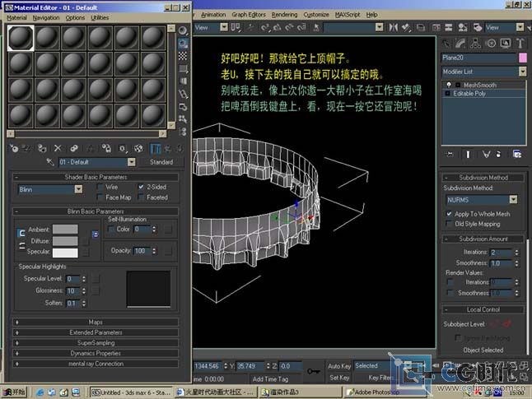Expand Extended Parameters rollout
This screenshot has height=399, width=532.
pos(96,332)
